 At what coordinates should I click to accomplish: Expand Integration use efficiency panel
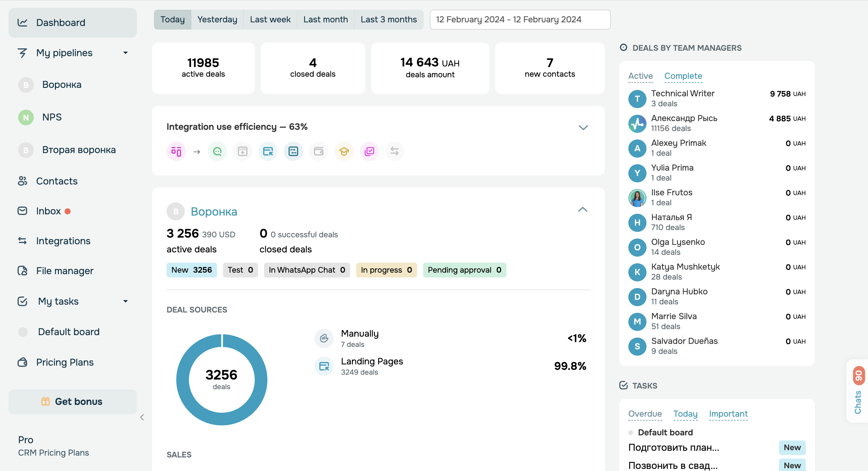point(583,127)
